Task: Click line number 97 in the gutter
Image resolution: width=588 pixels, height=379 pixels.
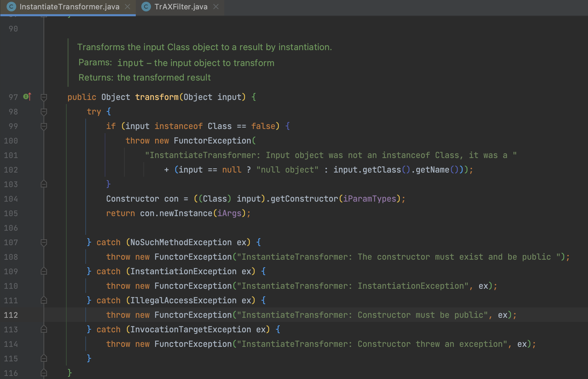Action: (13, 97)
